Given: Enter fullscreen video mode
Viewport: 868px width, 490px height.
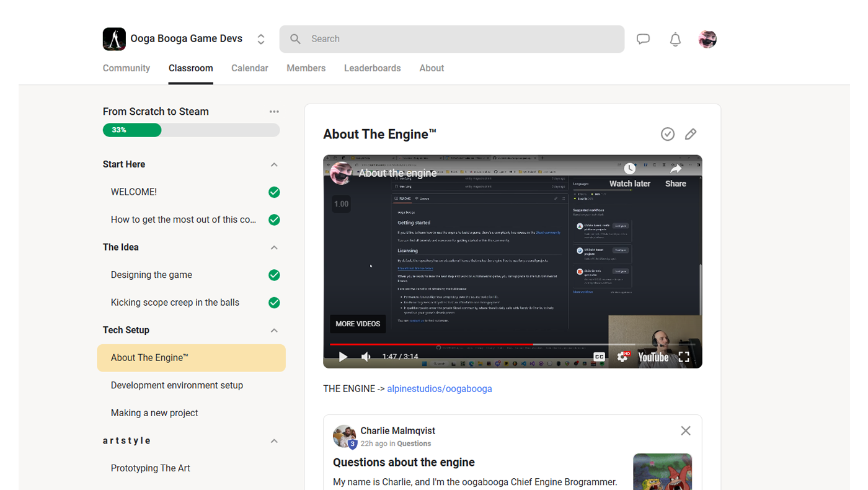Looking at the screenshot, I should (684, 357).
